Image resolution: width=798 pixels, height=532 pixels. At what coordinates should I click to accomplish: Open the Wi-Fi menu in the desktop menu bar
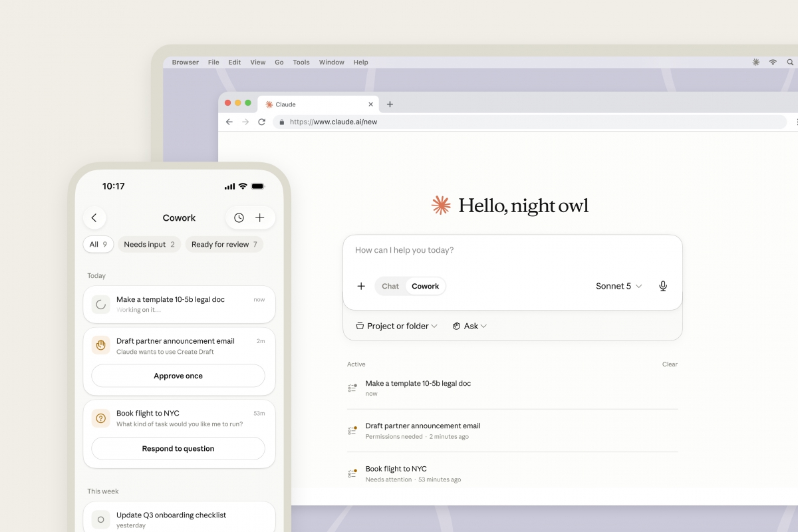click(773, 62)
